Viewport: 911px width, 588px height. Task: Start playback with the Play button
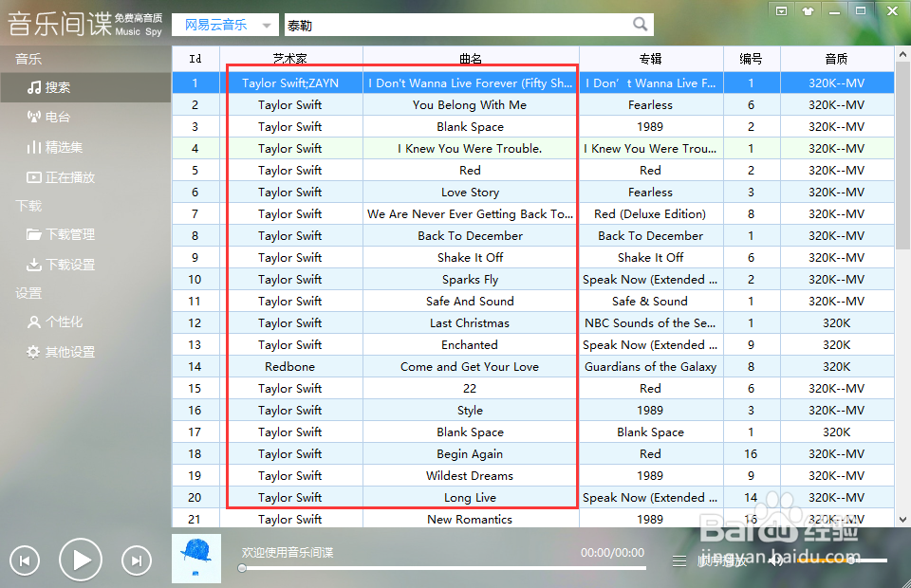tap(81, 560)
